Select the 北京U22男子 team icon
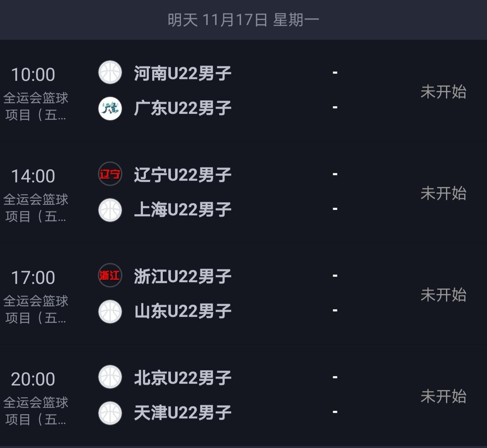The image size is (487, 448). coord(110,377)
